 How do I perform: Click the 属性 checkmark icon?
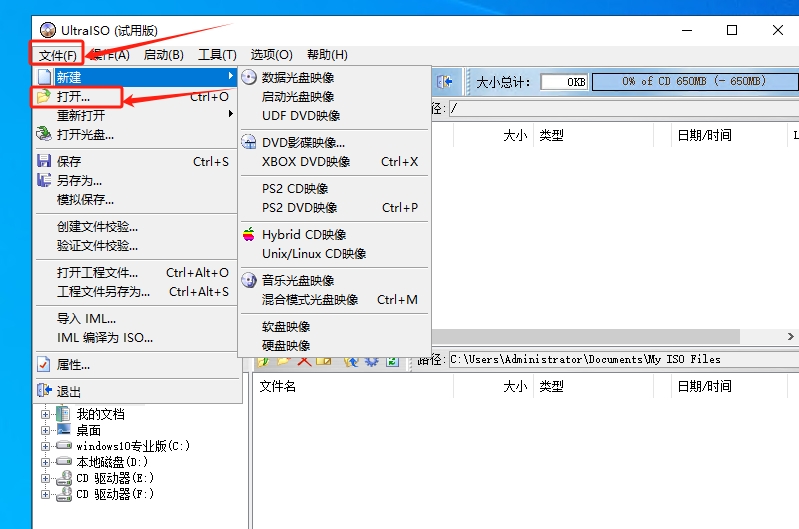pos(44,364)
